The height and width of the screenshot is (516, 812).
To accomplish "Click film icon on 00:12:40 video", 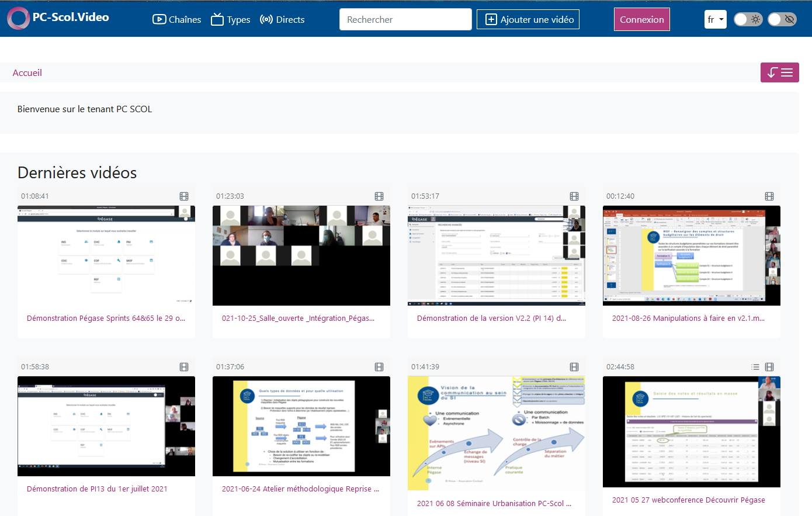I will pyautogui.click(x=769, y=196).
